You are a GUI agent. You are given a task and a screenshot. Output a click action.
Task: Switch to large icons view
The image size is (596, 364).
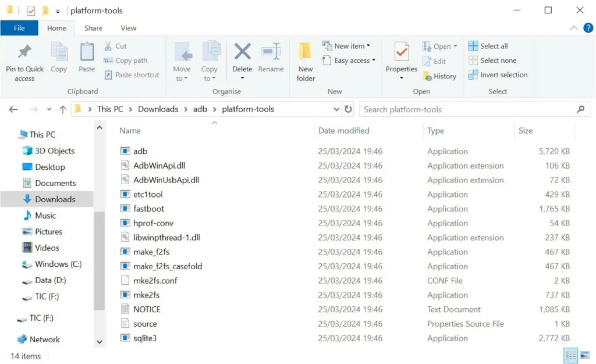tap(585, 356)
